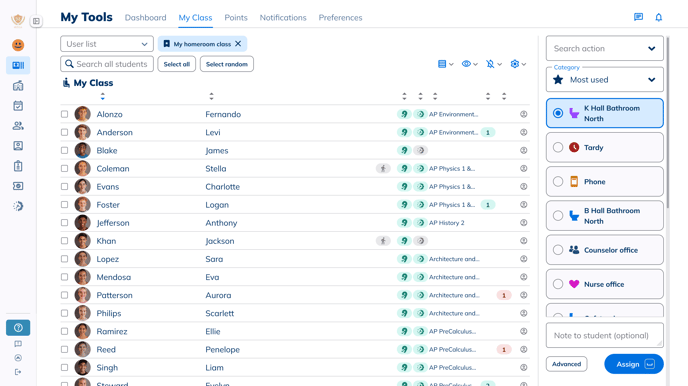
Task: Open the class view sidebar icon
Action: pos(18,65)
